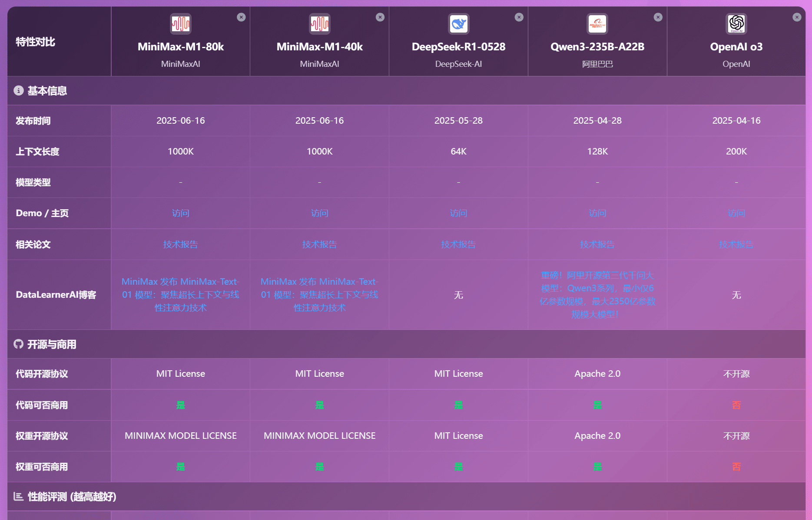812x520 pixels.
Task: Open 技术报告 for MiniMax-M1-80k
Action: (x=181, y=244)
